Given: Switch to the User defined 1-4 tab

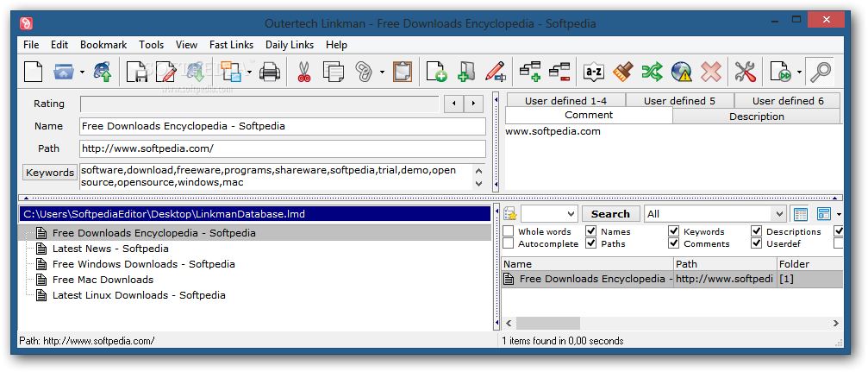Looking at the screenshot, I should pyautogui.click(x=565, y=101).
